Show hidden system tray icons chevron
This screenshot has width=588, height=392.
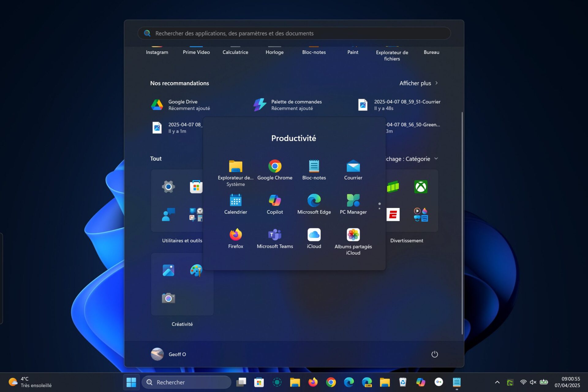coord(497,382)
